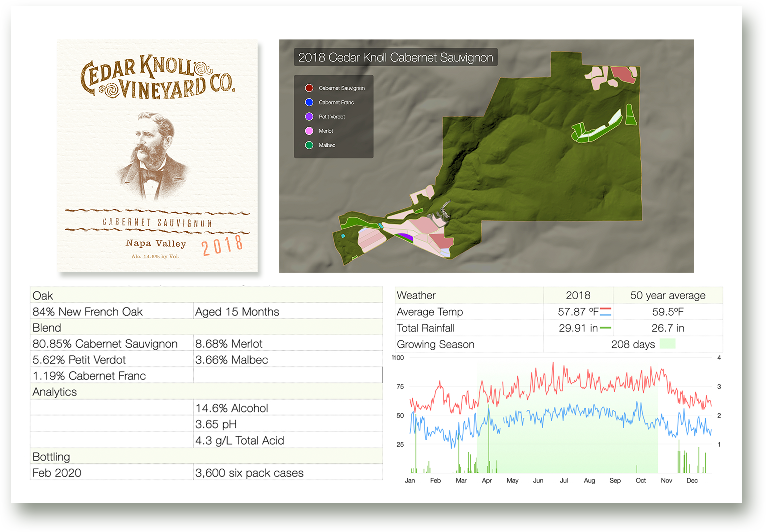This screenshot has width=766, height=532.
Task: Select the Cedar Knoll wine label image
Action: (x=158, y=156)
